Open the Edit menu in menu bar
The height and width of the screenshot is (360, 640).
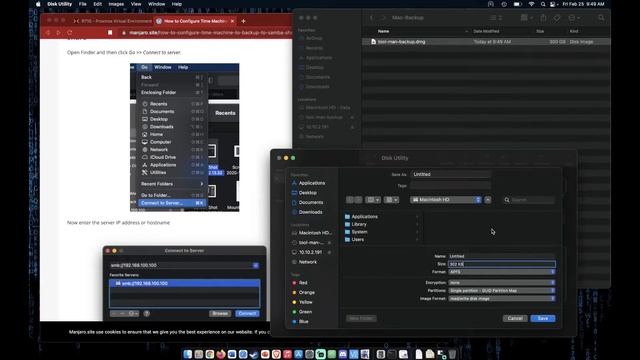(97, 4)
